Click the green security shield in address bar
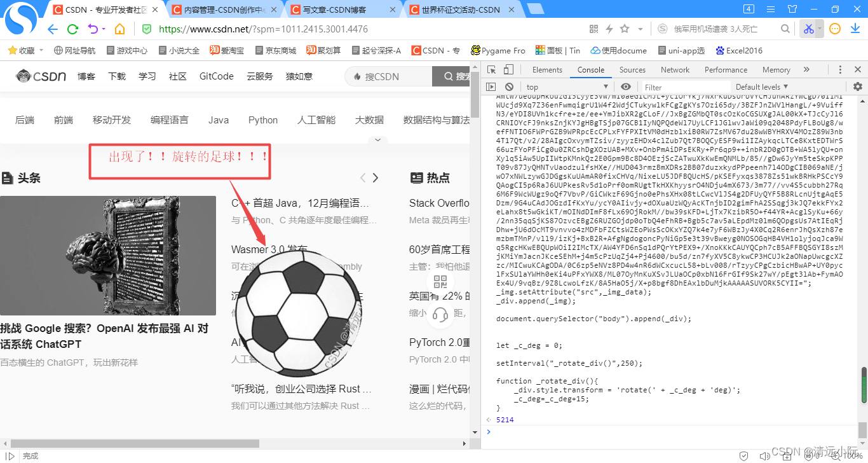 [x=147, y=29]
